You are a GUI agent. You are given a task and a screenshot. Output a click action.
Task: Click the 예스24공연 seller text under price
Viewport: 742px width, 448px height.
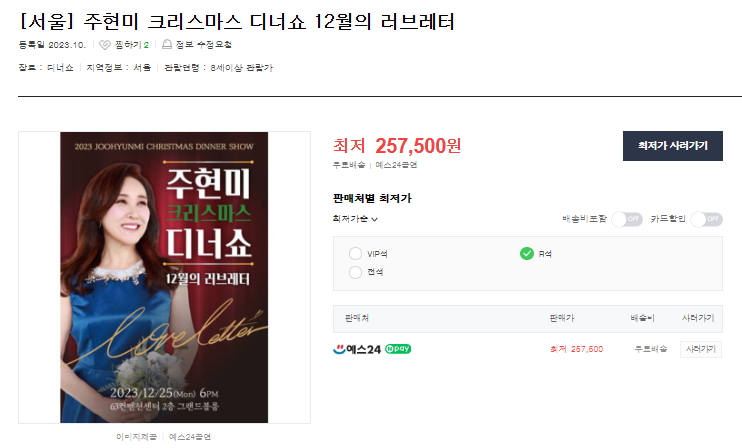coord(396,165)
